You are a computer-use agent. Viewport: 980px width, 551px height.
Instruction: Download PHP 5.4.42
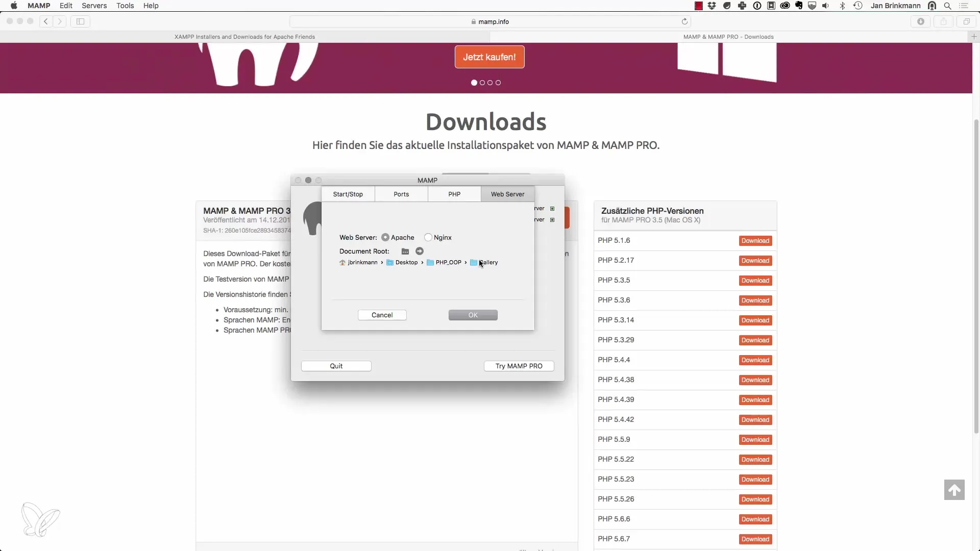(x=755, y=420)
